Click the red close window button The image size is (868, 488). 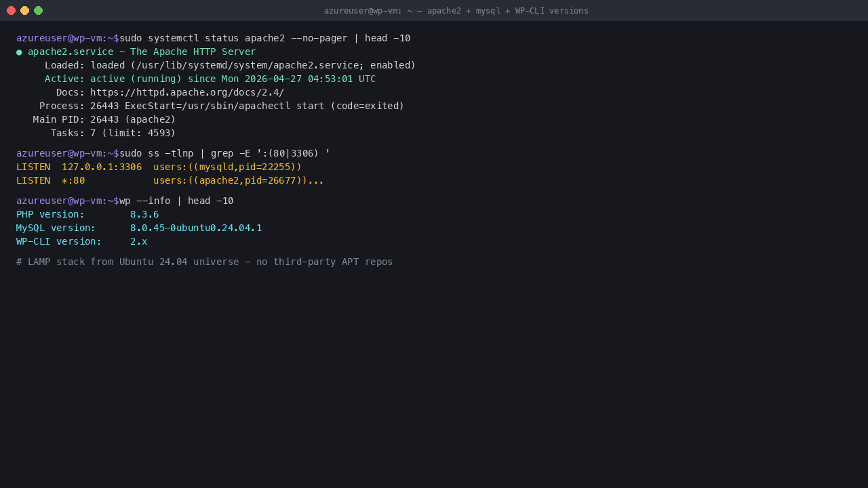(11, 10)
